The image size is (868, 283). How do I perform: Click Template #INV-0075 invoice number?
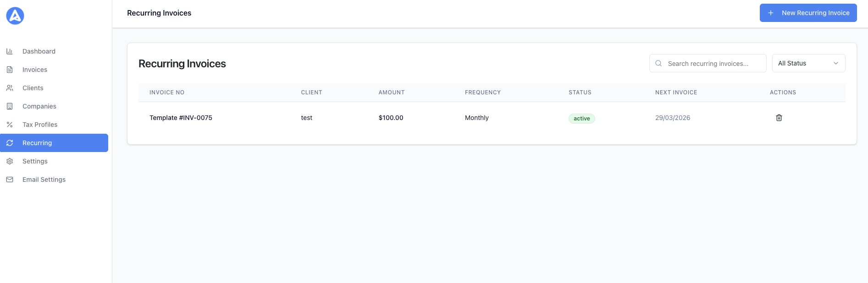[x=181, y=118]
